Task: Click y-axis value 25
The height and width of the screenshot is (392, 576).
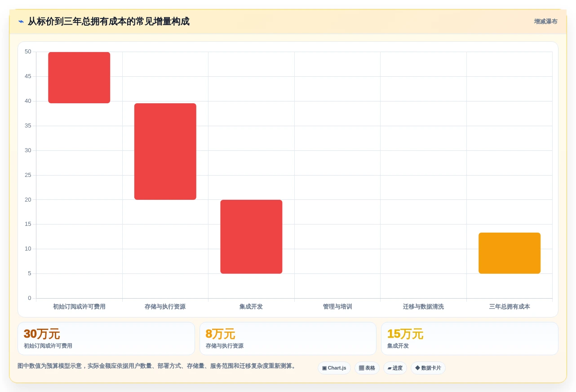Action: coord(28,175)
